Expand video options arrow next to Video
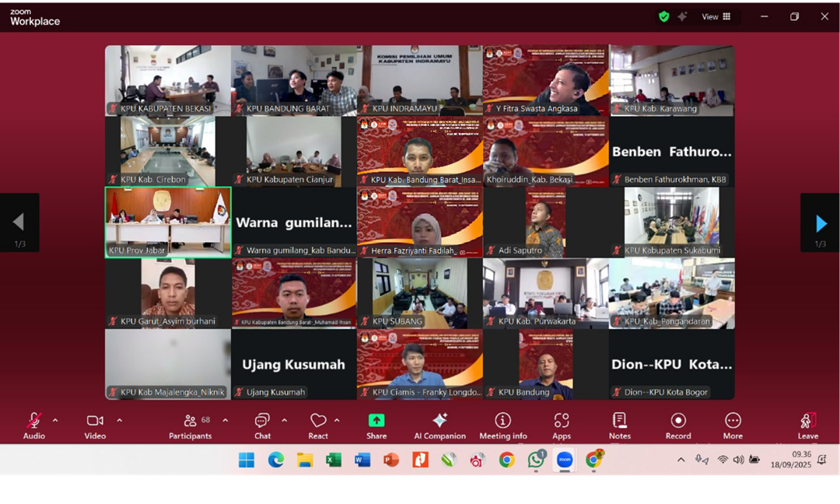 [119, 421]
